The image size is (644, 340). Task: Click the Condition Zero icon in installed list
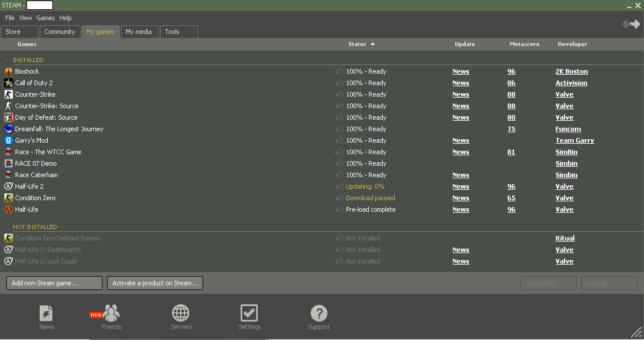8,198
